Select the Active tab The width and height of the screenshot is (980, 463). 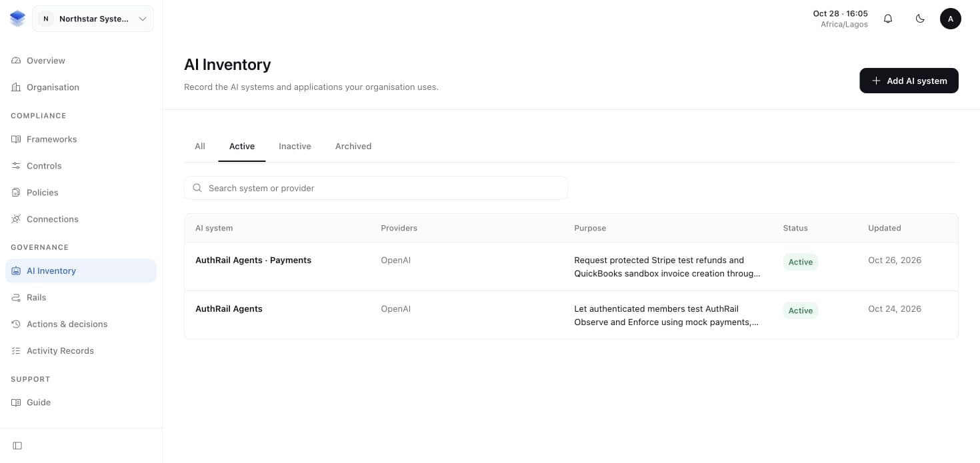pyautogui.click(x=242, y=147)
